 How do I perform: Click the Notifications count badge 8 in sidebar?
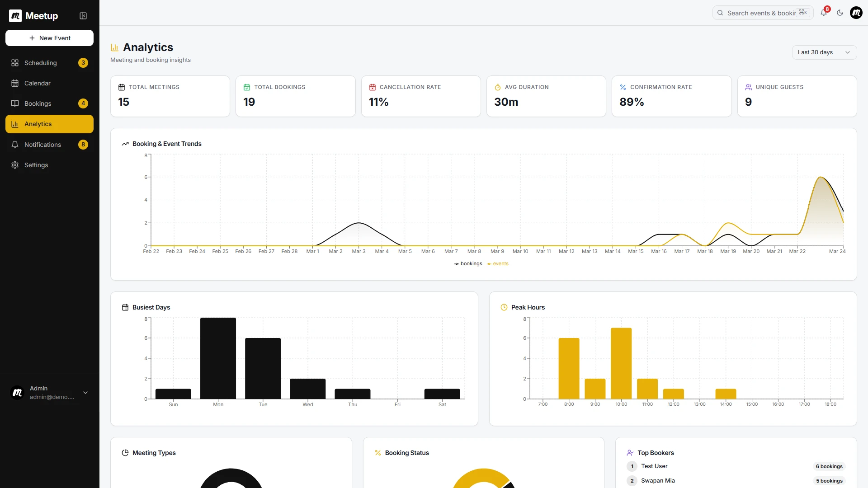[83, 145]
